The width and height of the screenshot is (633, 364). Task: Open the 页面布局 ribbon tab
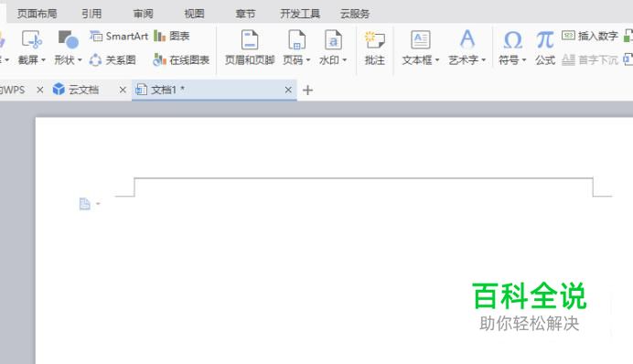(x=37, y=14)
